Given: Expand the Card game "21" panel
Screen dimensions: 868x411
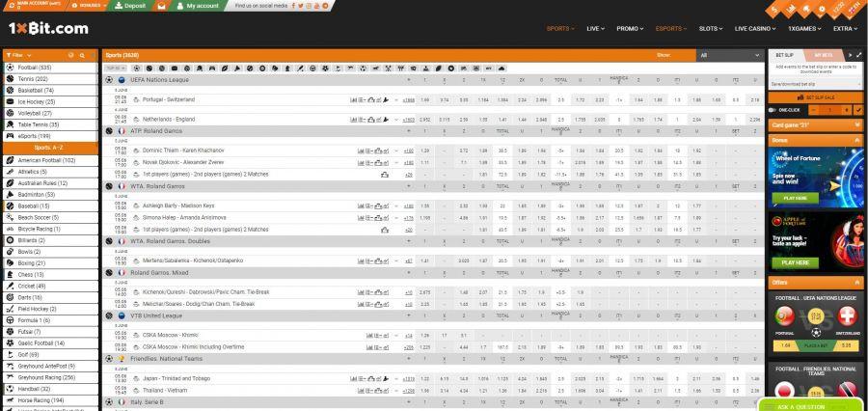Looking at the screenshot, I should (815, 125).
